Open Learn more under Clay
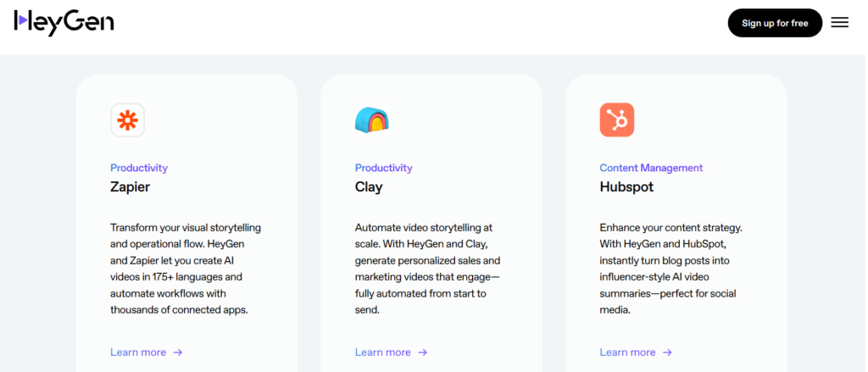Screen dimensions: 868x372 click(x=382, y=352)
